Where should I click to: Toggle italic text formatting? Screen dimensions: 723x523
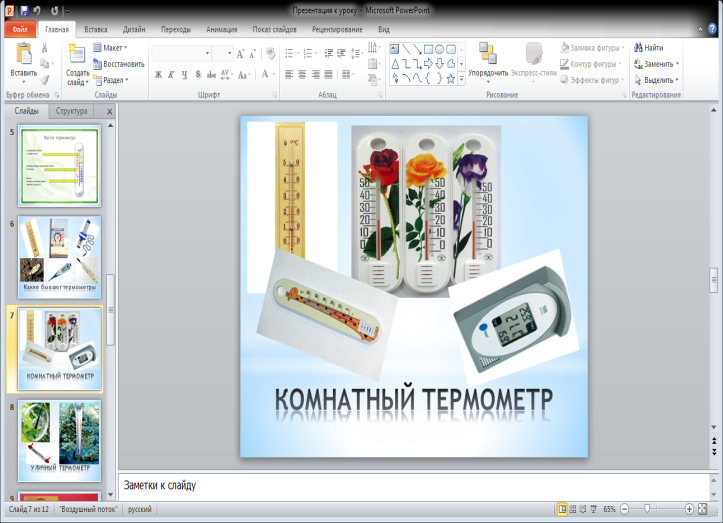171,74
